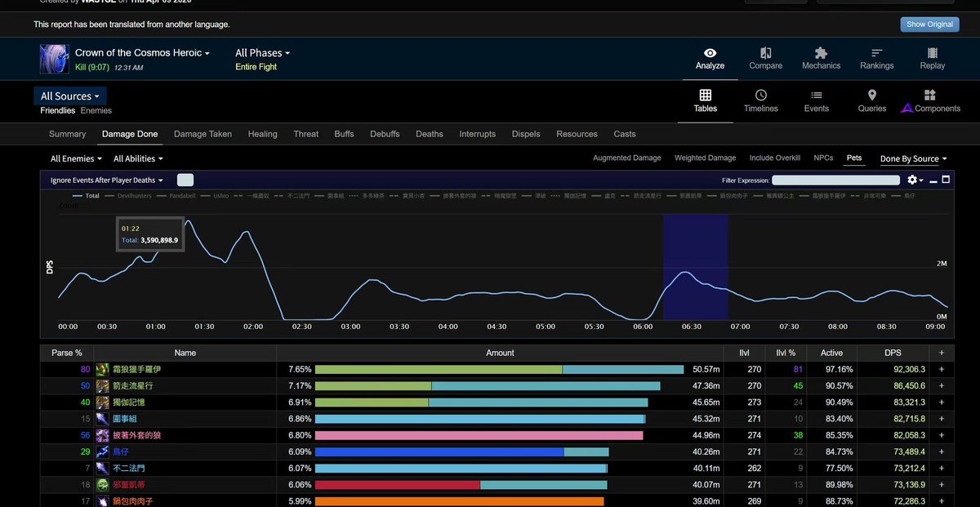Click the chart minimize icon beside the gear
The height and width of the screenshot is (507, 980).
point(933,180)
